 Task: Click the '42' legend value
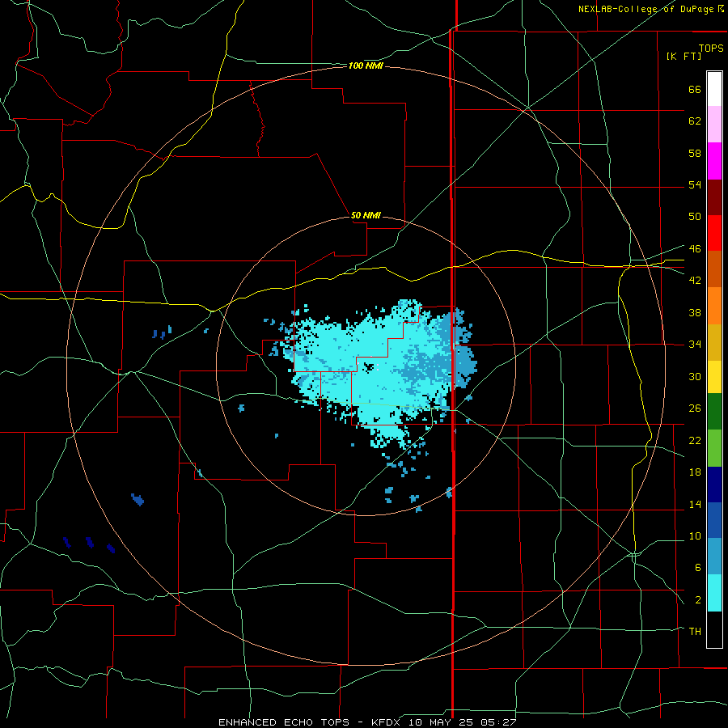point(695,281)
